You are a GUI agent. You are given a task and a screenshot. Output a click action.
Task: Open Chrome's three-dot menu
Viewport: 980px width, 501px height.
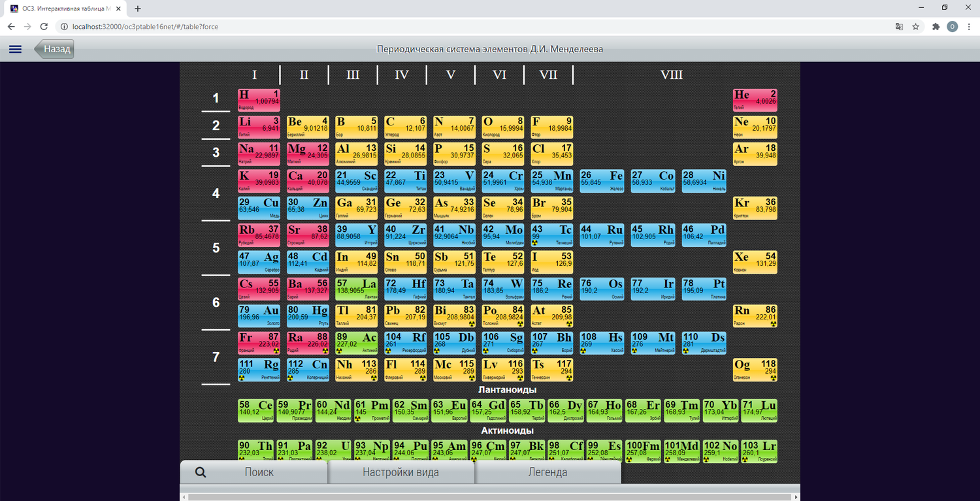pos(969,27)
